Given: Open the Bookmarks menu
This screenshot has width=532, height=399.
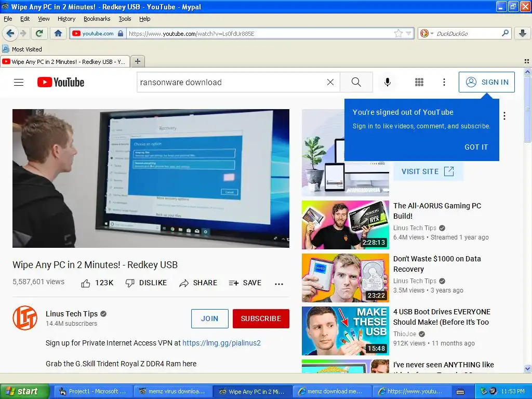Looking at the screenshot, I should [97, 19].
